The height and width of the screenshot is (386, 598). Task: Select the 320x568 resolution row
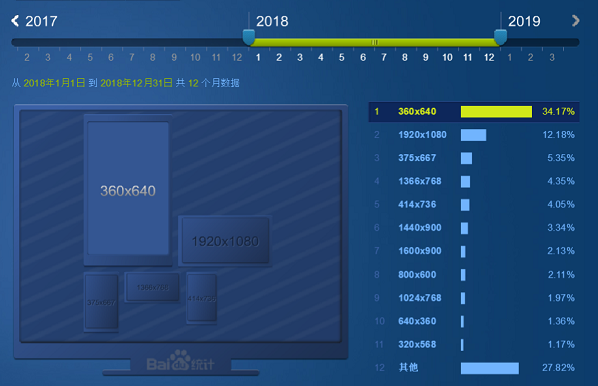click(474, 344)
